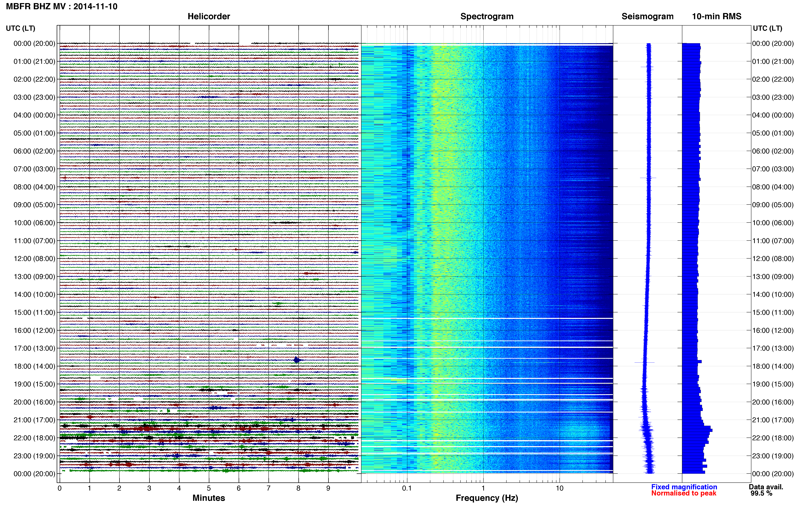Click the "0.1" frequency tick label

click(x=407, y=488)
